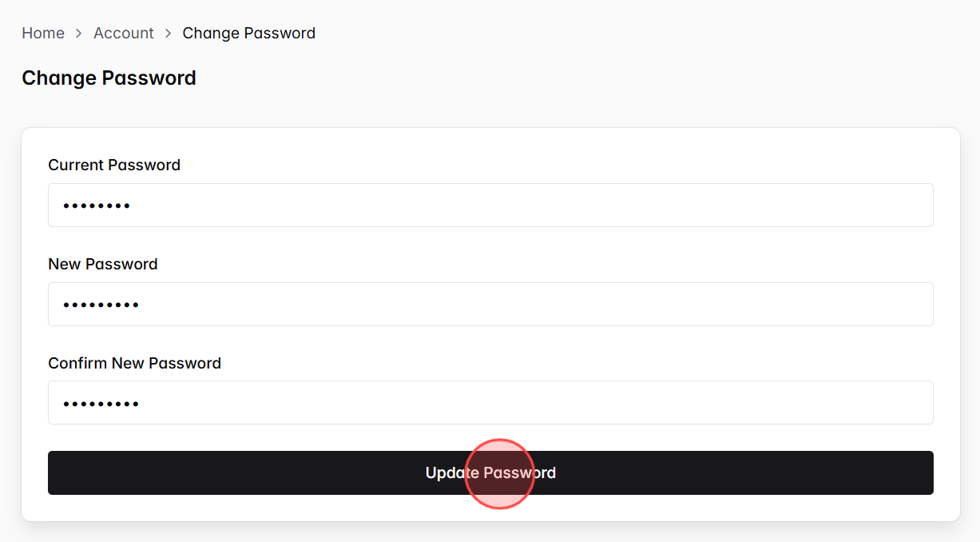Viewport: 980px width, 542px height.
Task: Focus the New Password input
Action: (x=490, y=304)
